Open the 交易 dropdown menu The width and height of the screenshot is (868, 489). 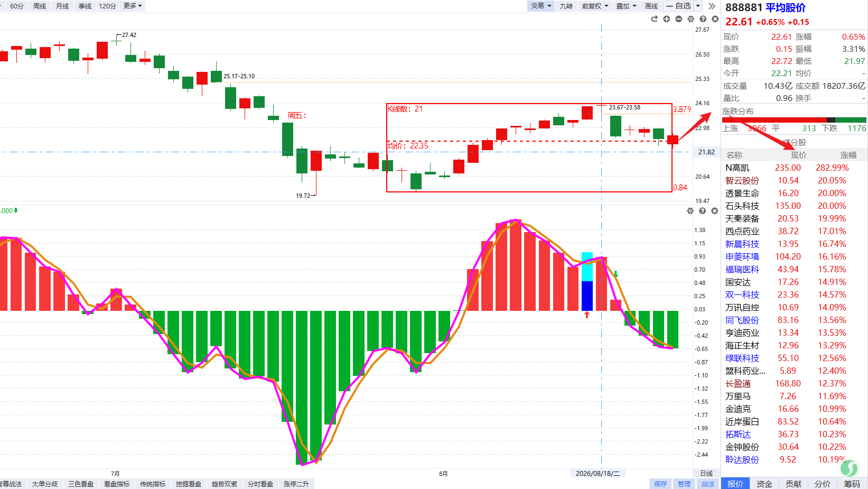541,6
